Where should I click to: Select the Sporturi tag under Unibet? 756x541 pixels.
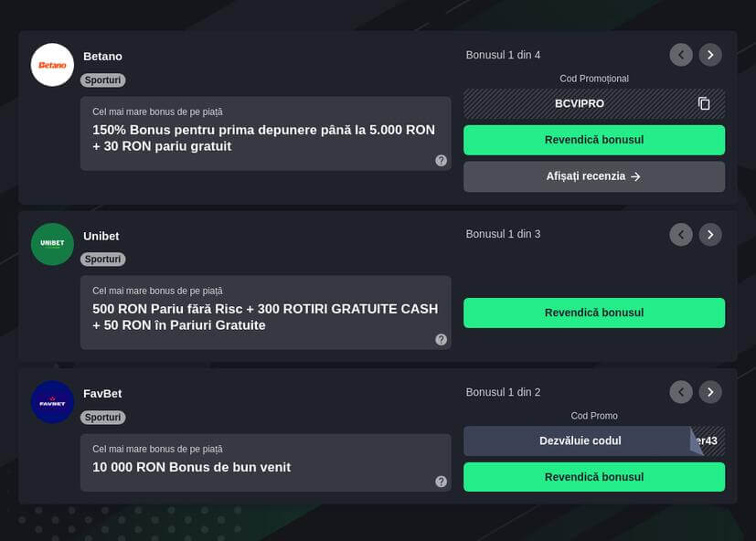(102, 259)
